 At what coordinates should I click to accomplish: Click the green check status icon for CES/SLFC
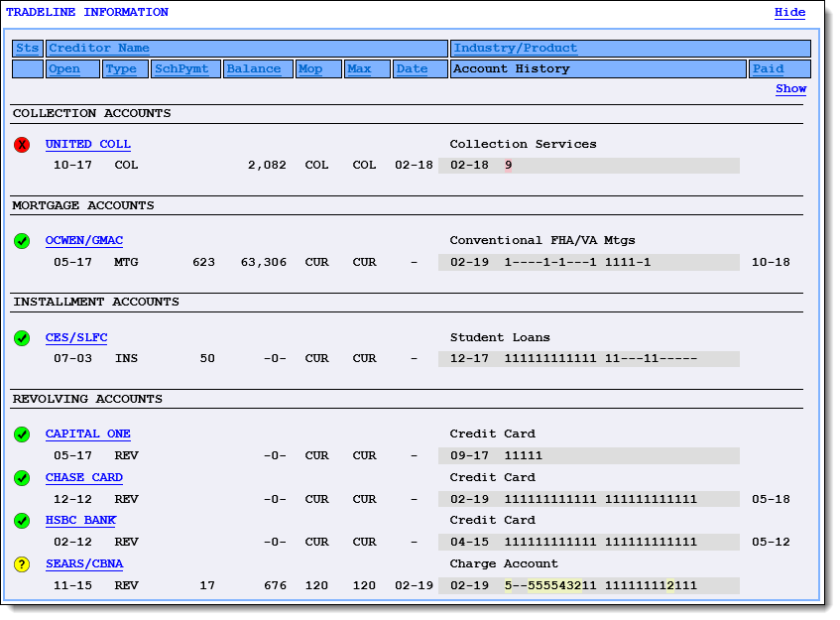click(22, 338)
